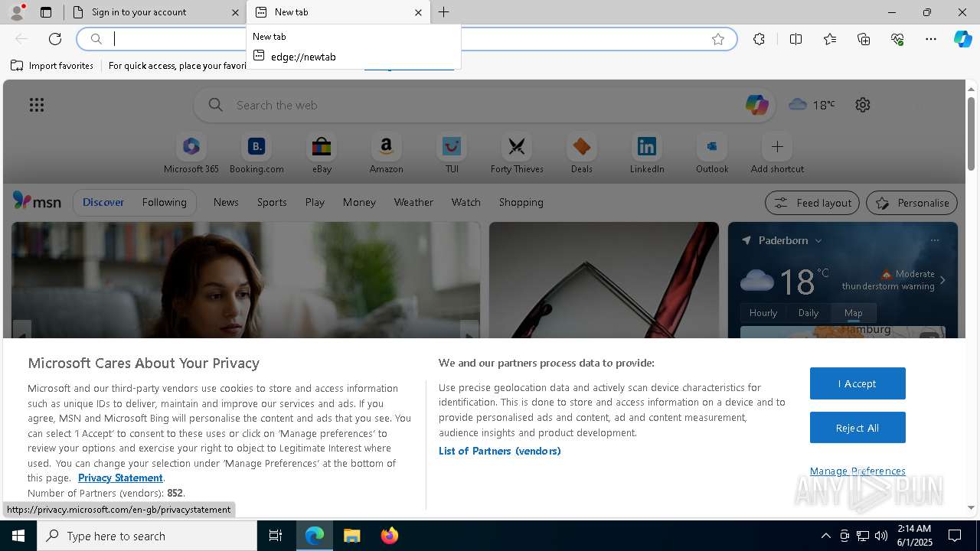This screenshot has height=551, width=980.
Task: Open the Money menu item
Action: tap(359, 202)
